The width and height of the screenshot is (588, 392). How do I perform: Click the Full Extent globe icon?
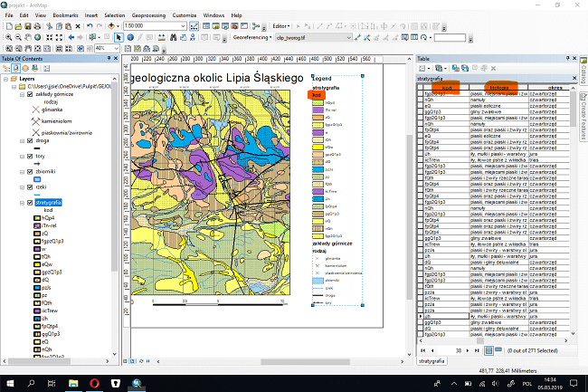(x=37, y=37)
